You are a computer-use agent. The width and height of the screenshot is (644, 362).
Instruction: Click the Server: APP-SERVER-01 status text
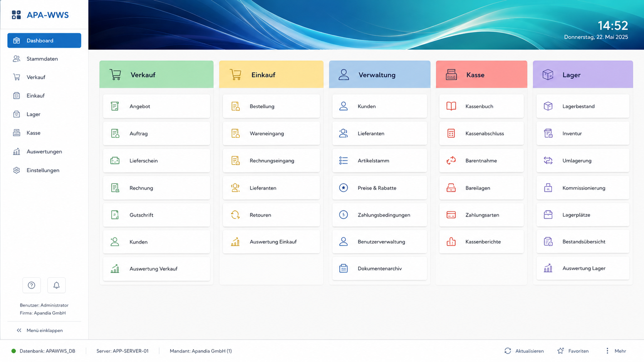tap(122, 351)
